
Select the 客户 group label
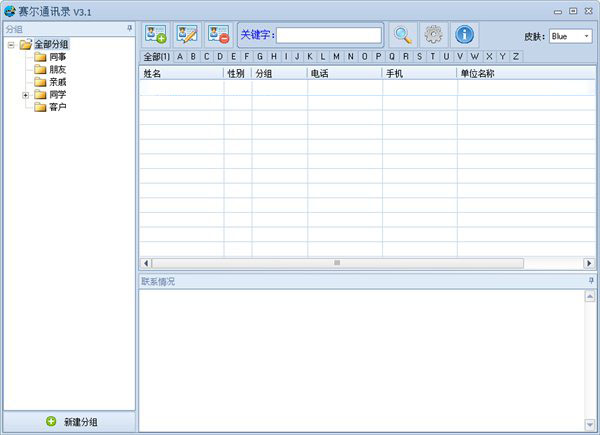click(x=57, y=107)
